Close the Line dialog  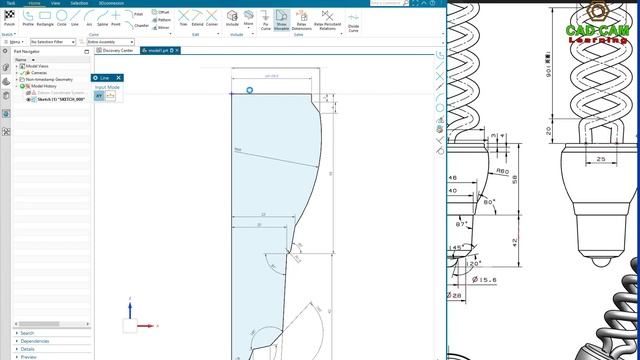pos(118,78)
